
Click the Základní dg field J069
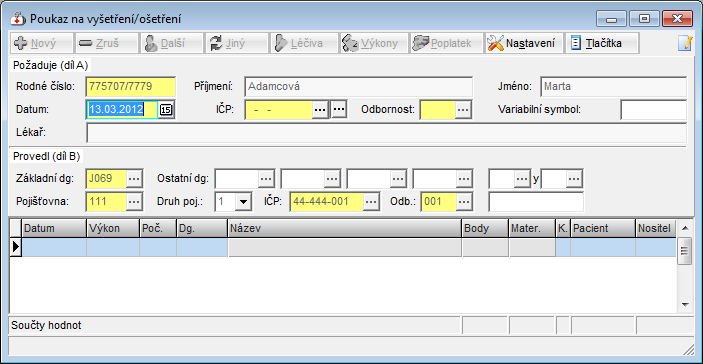pyautogui.click(x=106, y=178)
